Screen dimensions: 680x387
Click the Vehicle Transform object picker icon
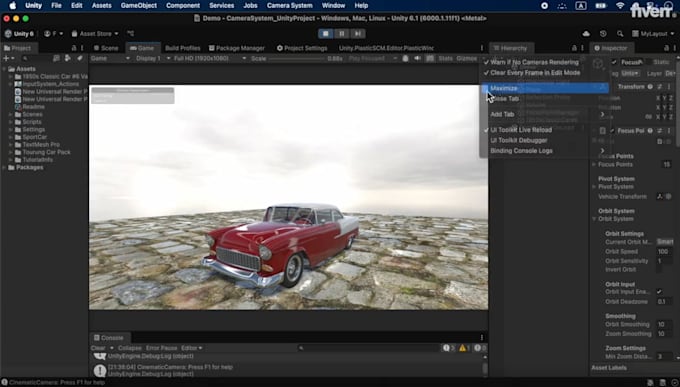(x=668, y=197)
